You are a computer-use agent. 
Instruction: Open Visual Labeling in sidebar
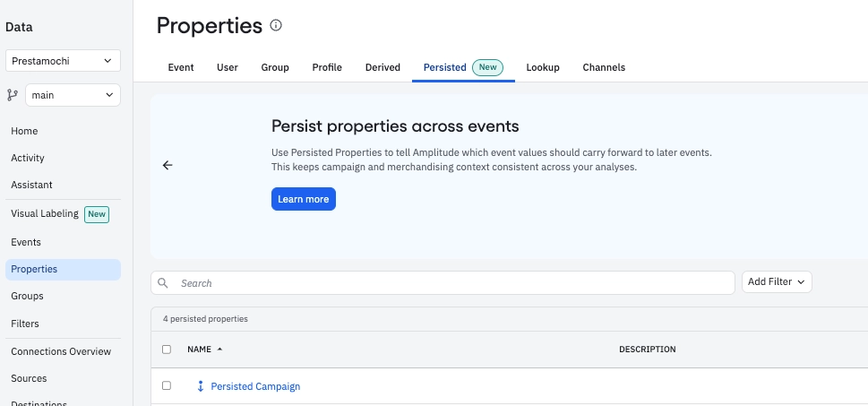pyautogui.click(x=45, y=214)
